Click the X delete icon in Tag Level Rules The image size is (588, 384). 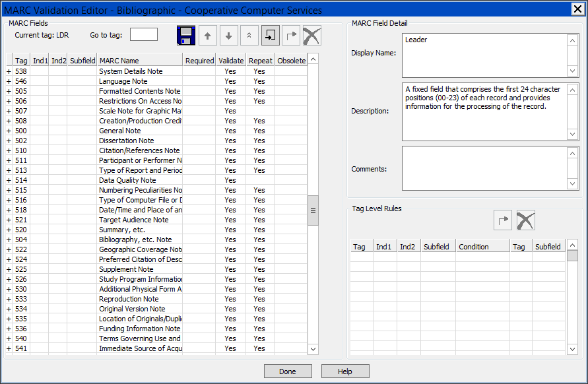click(x=526, y=220)
